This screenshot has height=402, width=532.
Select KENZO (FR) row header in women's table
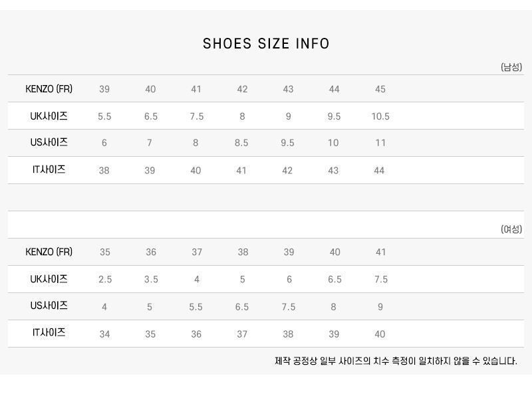49,252
